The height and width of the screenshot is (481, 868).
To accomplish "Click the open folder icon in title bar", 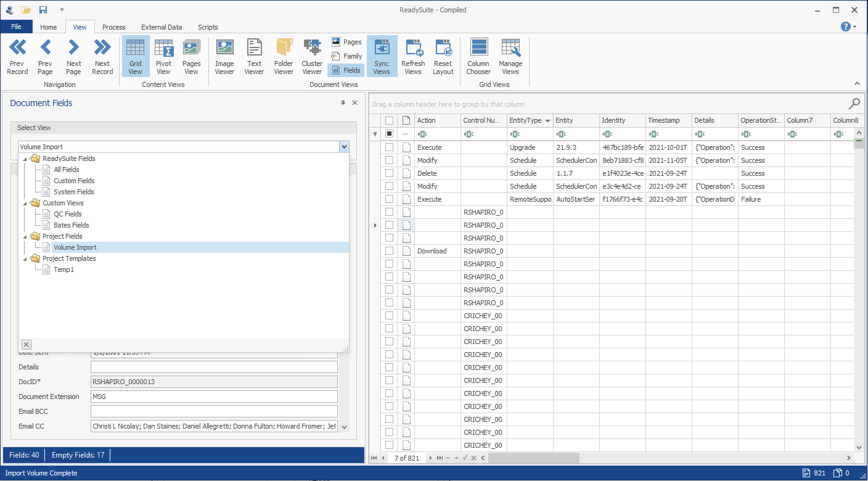I will point(26,10).
